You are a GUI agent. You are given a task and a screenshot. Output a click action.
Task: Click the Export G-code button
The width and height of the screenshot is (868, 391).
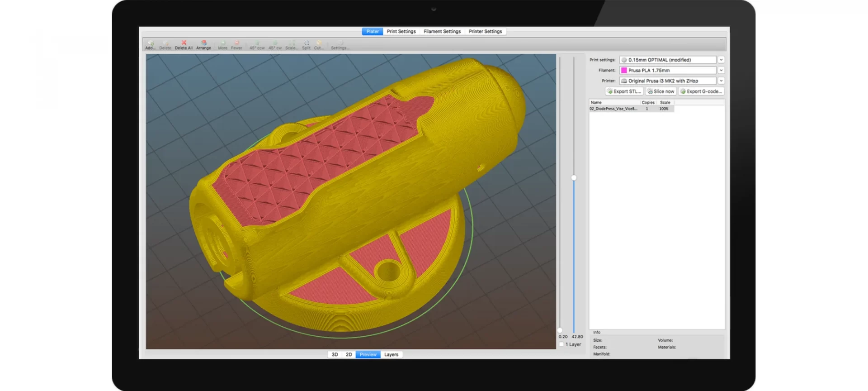click(x=701, y=91)
